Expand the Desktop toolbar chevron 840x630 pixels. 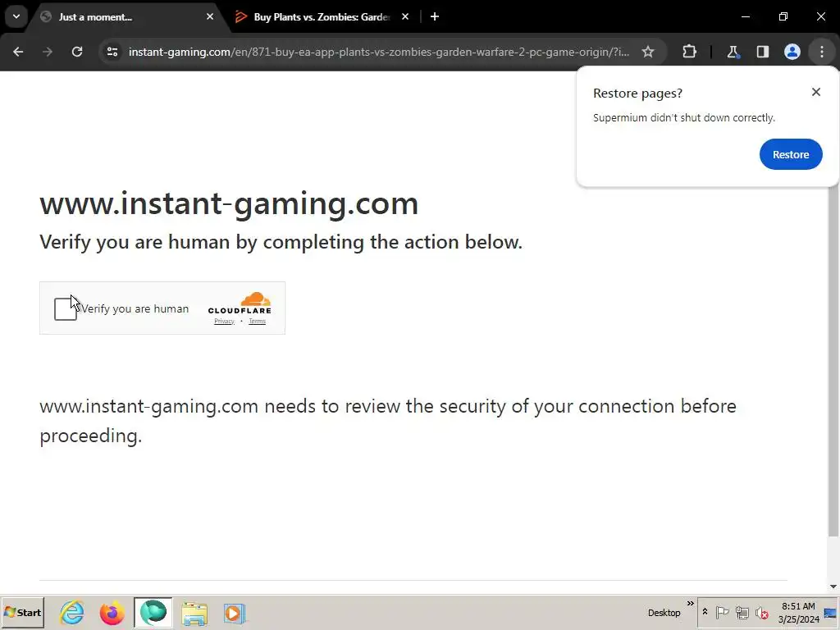click(691, 604)
